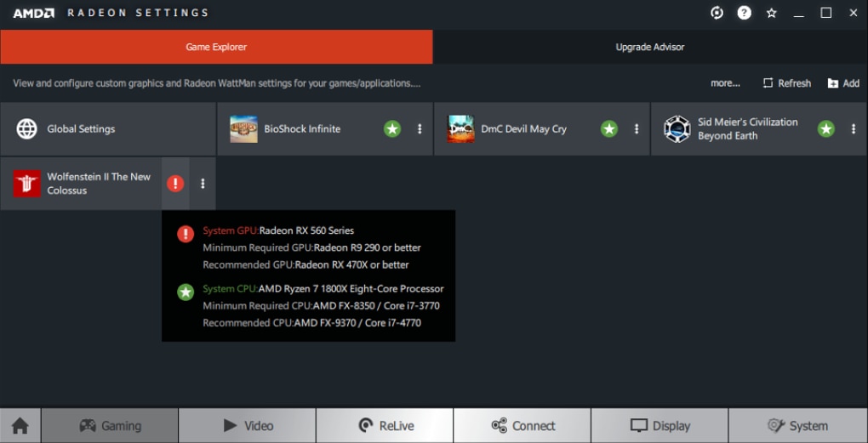This screenshot has height=443, width=868.
Task: Open the System section
Action: point(798,426)
